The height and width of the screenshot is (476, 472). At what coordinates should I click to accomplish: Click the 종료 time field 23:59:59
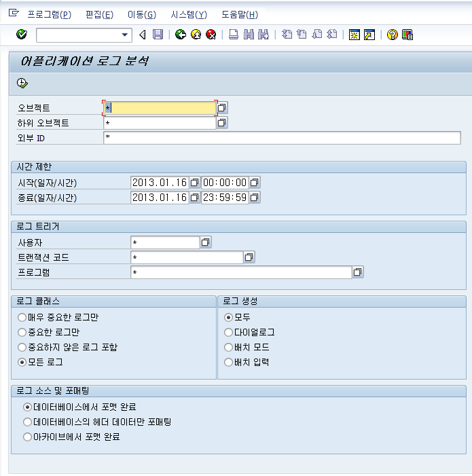(x=225, y=198)
